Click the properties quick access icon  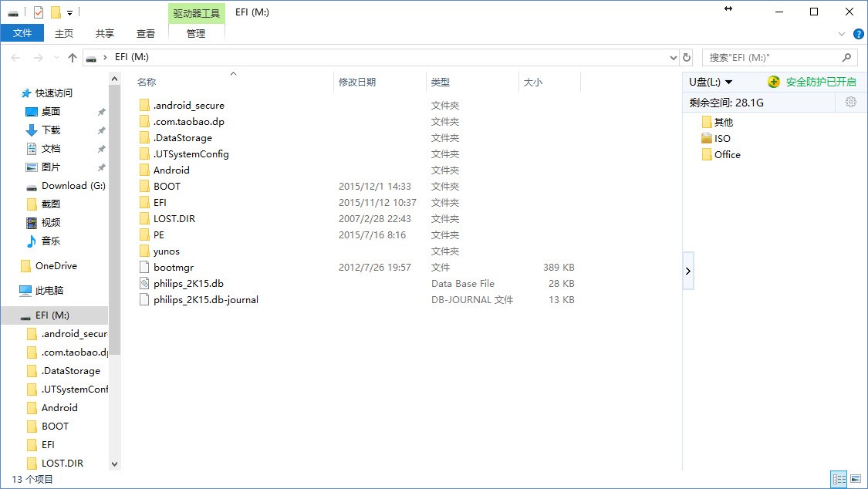(x=39, y=12)
